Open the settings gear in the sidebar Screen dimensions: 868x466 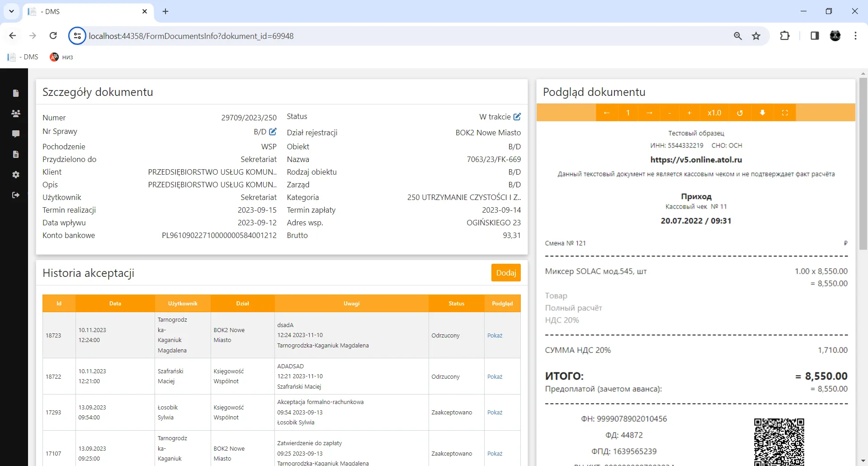(16, 175)
